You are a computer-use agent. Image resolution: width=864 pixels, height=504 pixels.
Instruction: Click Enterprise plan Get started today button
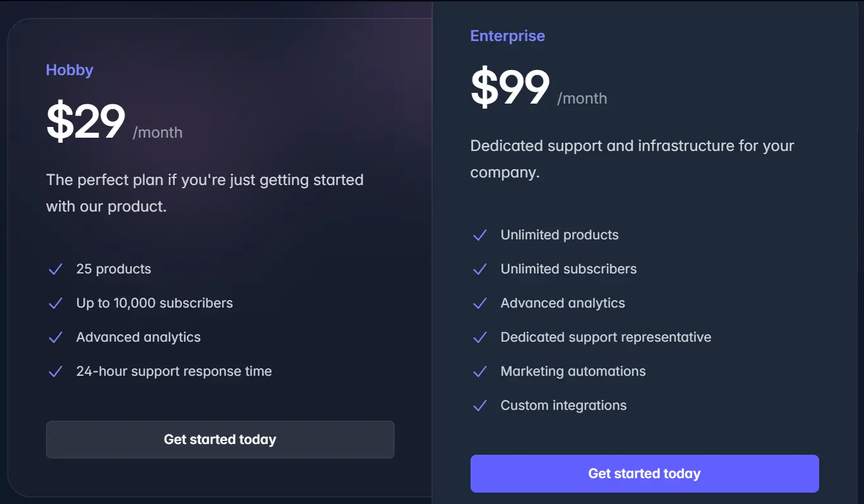click(x=644, y=474)
